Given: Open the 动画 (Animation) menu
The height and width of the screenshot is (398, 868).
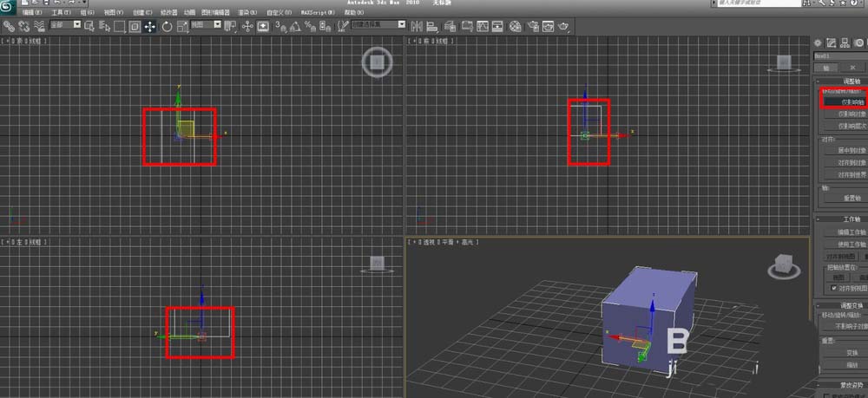Looking at the screenshot, I should tap(189, 12).
